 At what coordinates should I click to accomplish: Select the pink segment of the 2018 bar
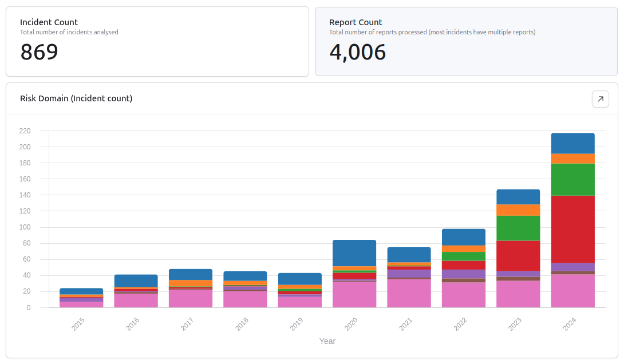coord(245,299)
